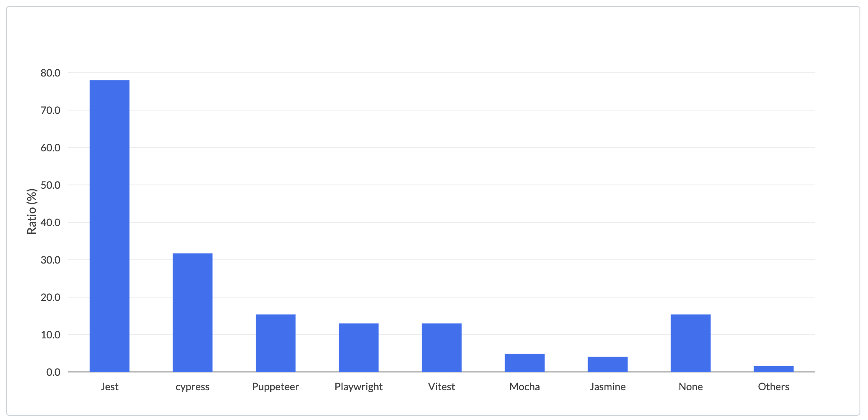868x420 pixels.
Task: Click the None axis label
Action: tap(690, 387)
